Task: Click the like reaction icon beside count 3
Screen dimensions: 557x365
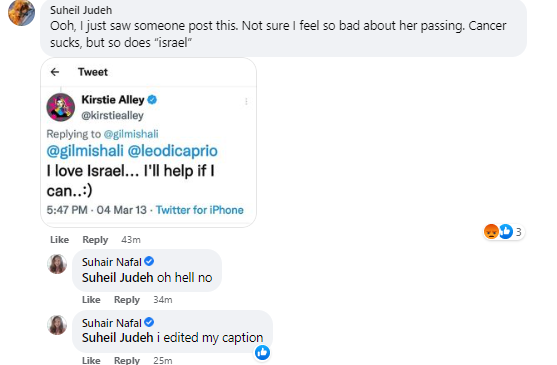Action: (x=505, y=232)
